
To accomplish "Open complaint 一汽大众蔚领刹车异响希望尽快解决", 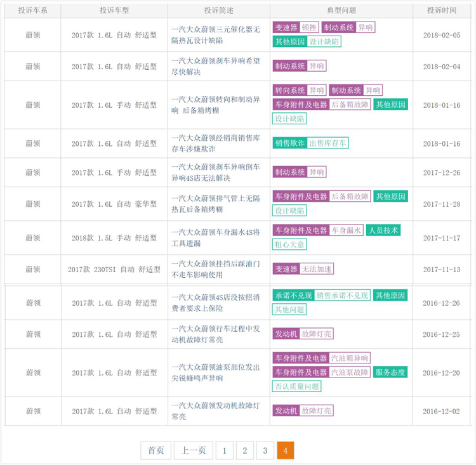I will pyautogui.click(x=216, y=67).
